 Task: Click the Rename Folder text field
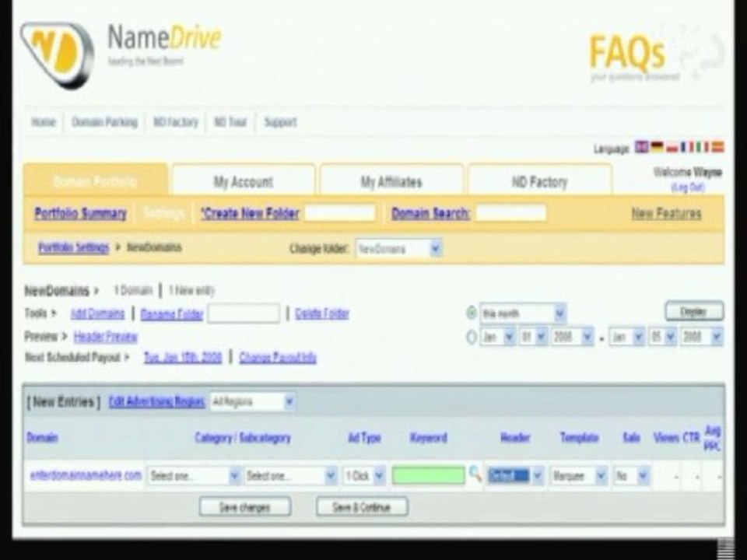tap(244, 313)
